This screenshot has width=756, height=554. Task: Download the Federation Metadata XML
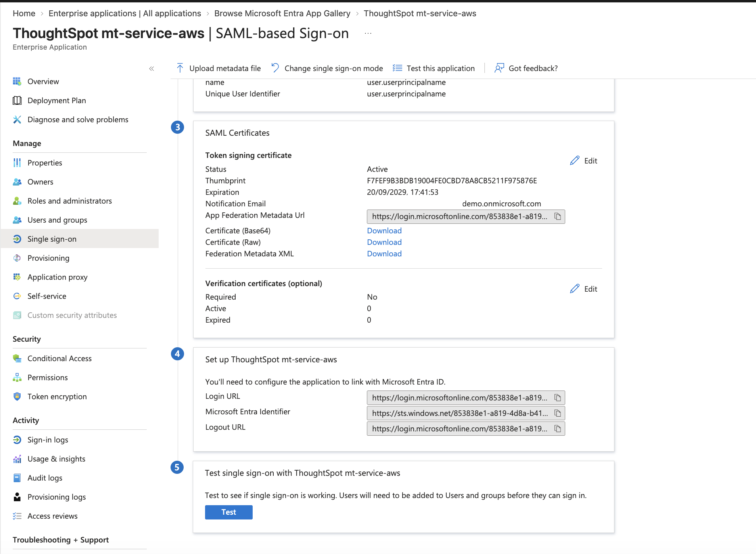pyautogui.click(x=384, y=254)
